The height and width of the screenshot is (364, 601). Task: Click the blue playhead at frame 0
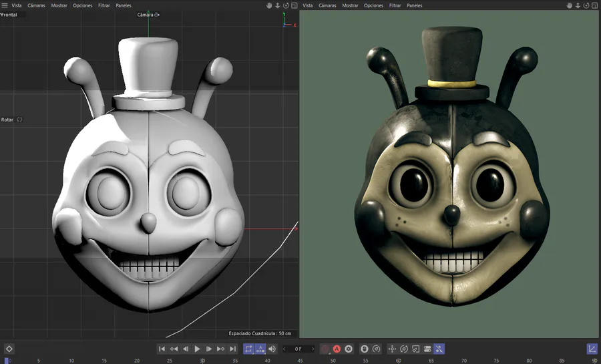pos(6,361)
